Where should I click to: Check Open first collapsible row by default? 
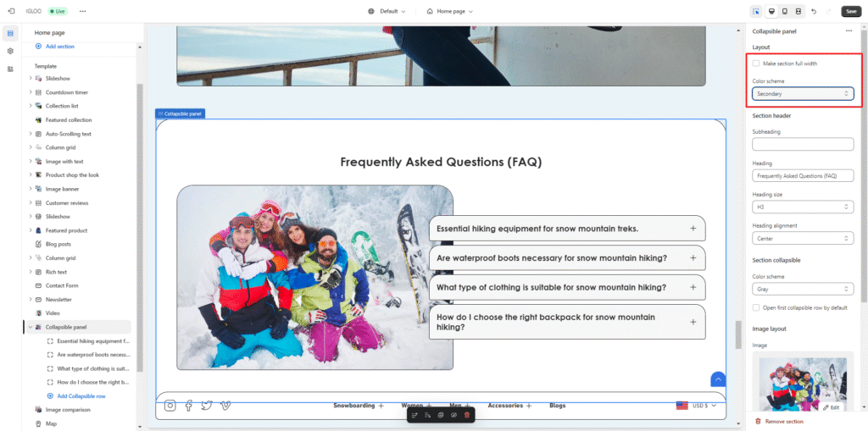[x=756, y=307]
